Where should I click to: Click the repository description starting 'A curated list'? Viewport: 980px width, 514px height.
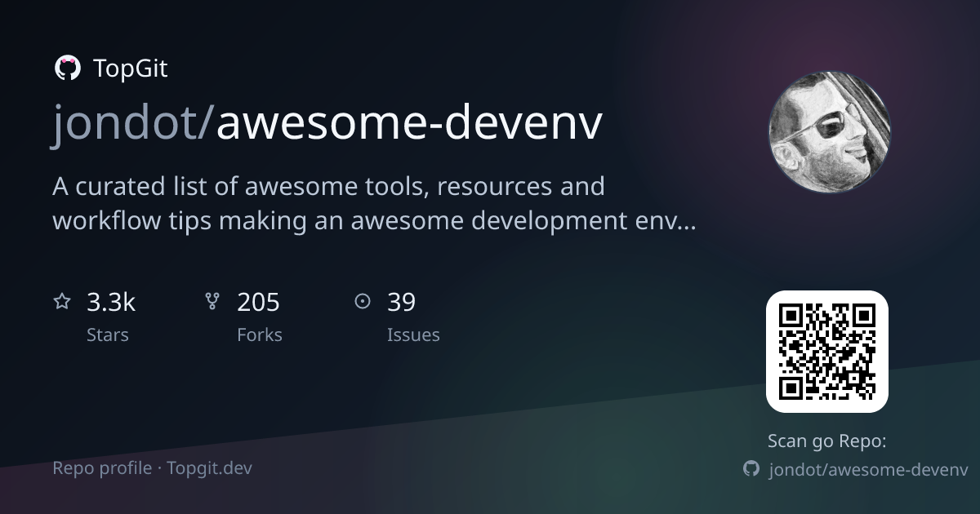pyautogui.click(x=374, y=203)
